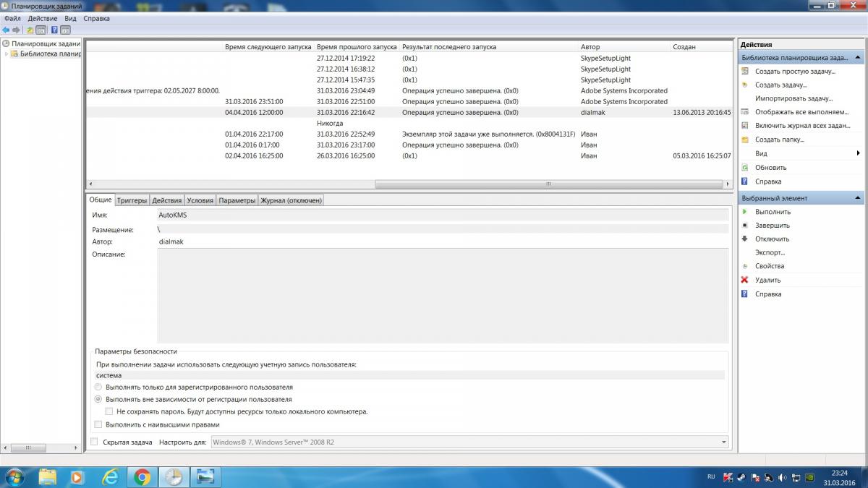The height and width of the screenshot is (488, 868).
Task: Click the task list horizontal scrollbar thumb
Action: click(548, 184)
